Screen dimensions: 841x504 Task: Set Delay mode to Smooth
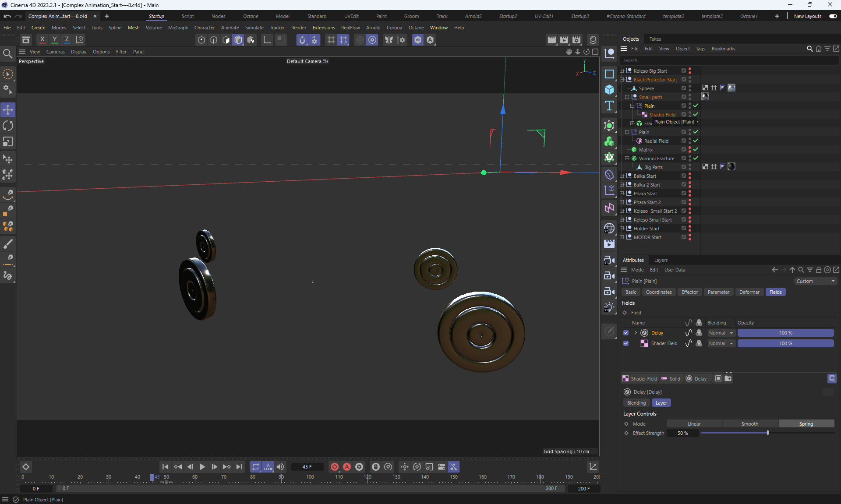pos(749,424)
